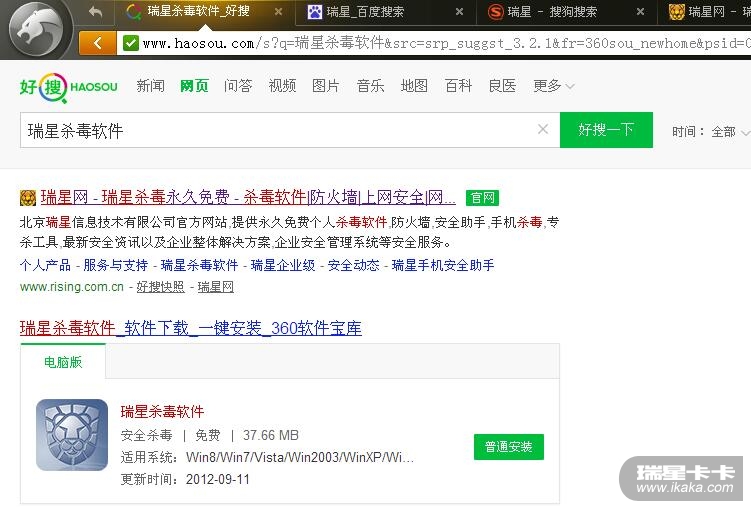The height and width of the screenshot is (507, 751).
Task: Click the 好搜一下 search button
Action: pyautogui.click(x=606, y=130)
